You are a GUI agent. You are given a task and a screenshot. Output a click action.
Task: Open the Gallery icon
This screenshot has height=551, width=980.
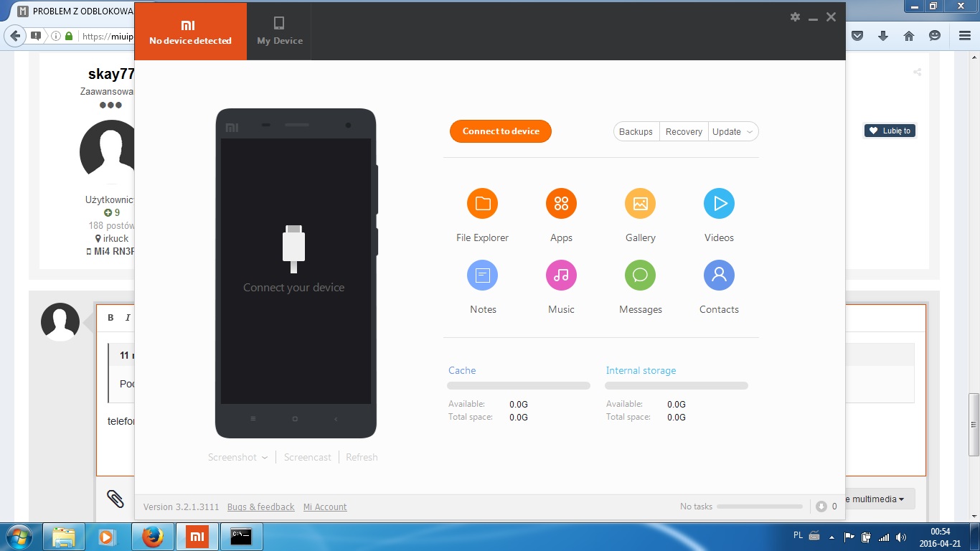click(x=640, y=204)
